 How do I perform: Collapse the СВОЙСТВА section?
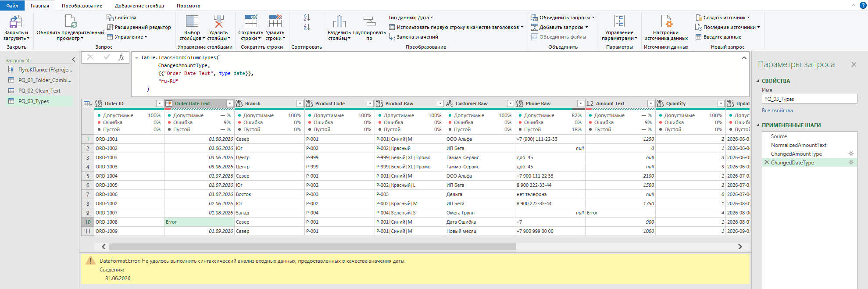click(x=758, y=81)
